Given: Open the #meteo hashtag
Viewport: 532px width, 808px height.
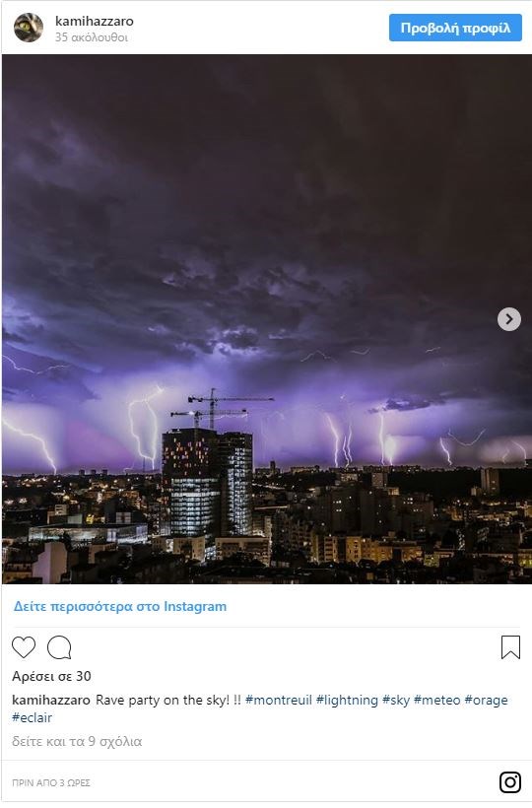Looking at the screenshot, I should tap(436, 701).
